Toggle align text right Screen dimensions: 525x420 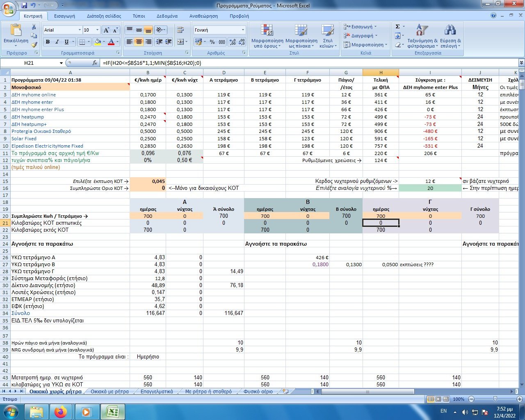point(148,42)
